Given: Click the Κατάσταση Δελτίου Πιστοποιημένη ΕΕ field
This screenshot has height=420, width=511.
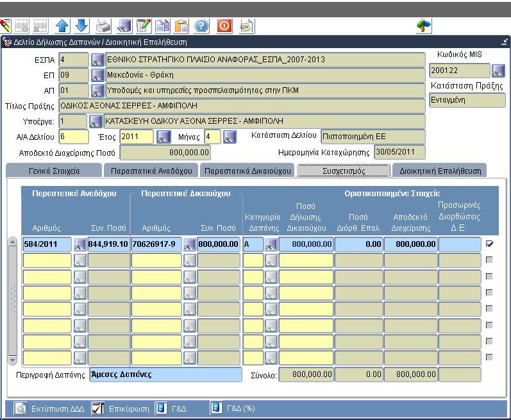Looking at the screenshot, I should pyautogui.click(x=373, y=137).
